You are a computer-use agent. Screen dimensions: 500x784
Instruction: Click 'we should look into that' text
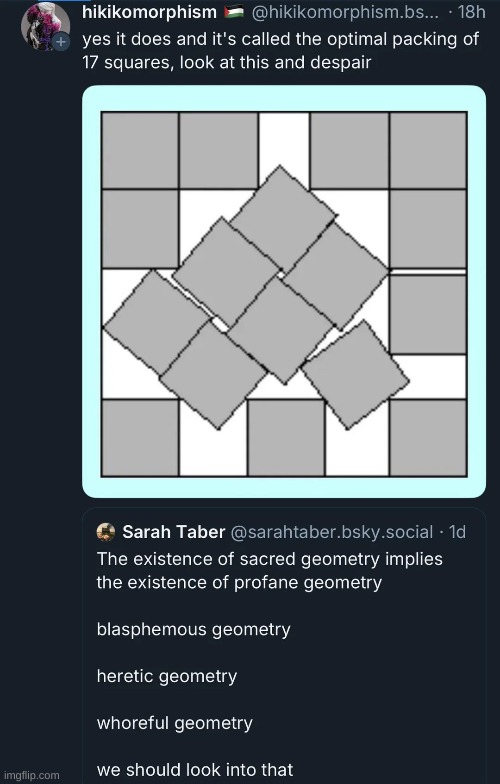click(195, 770)
